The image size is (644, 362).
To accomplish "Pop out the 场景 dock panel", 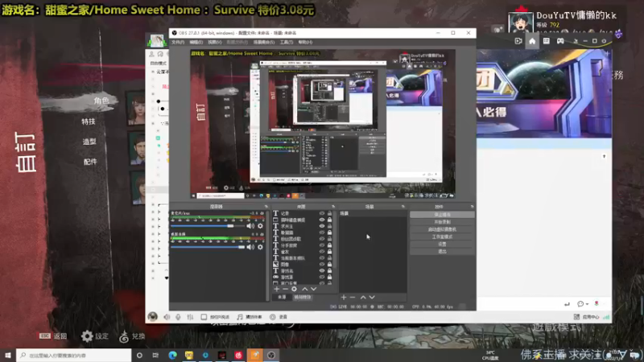I will (x=403, y=207).
